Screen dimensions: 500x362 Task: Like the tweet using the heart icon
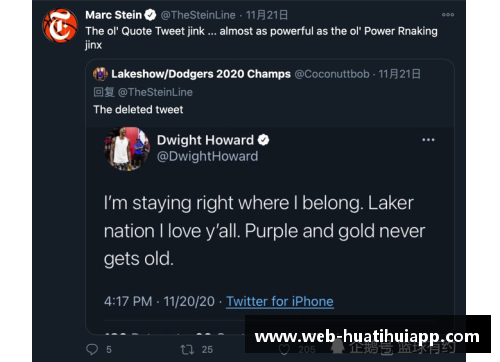[284, 349]
